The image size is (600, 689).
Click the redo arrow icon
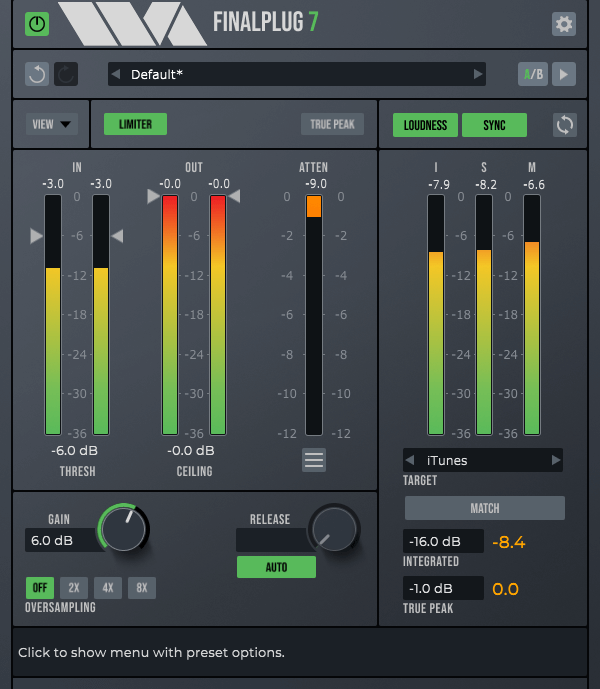coord(64,74)
